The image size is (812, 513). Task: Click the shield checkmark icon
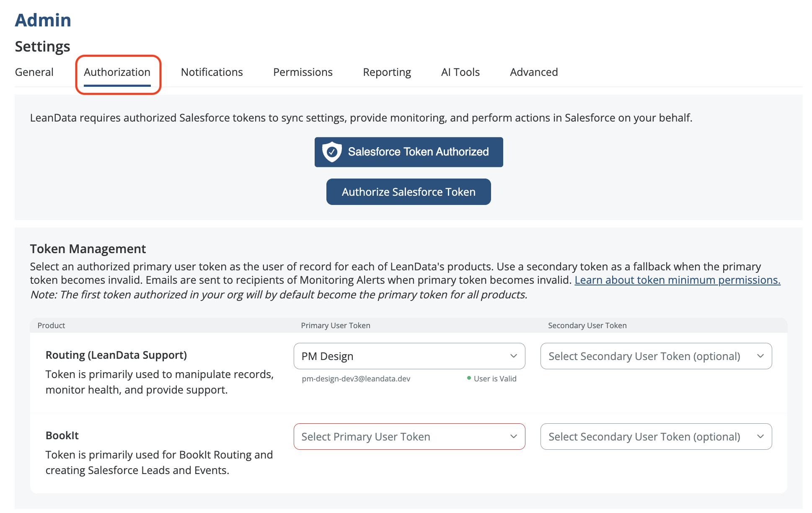click(x=332, y=152)
